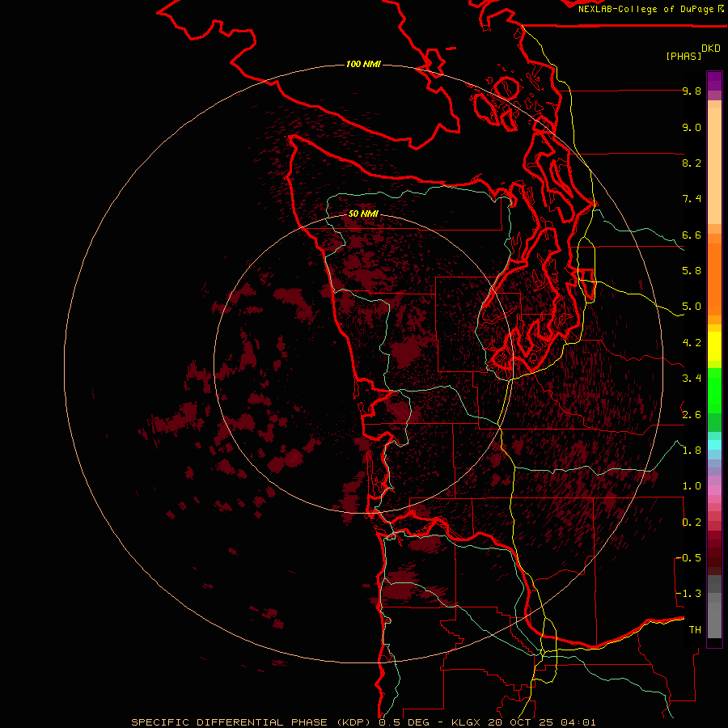
Task: Click the 5.0 legend value
Action: pos(692,307)
